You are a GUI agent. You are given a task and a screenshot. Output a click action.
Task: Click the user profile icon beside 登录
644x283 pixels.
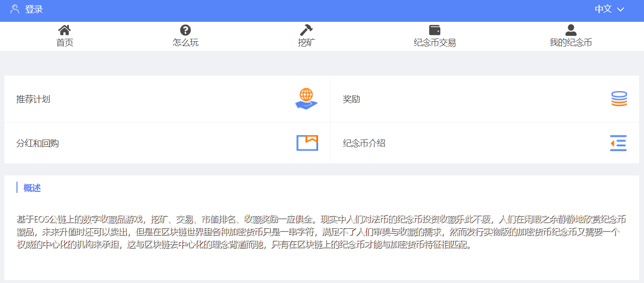click(15, 9)
